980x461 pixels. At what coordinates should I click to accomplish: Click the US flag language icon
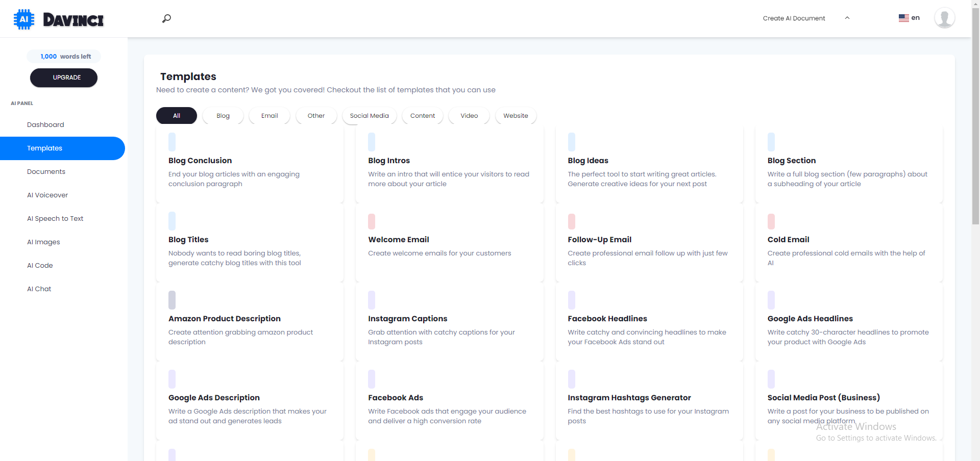click(x=903, y=18)
